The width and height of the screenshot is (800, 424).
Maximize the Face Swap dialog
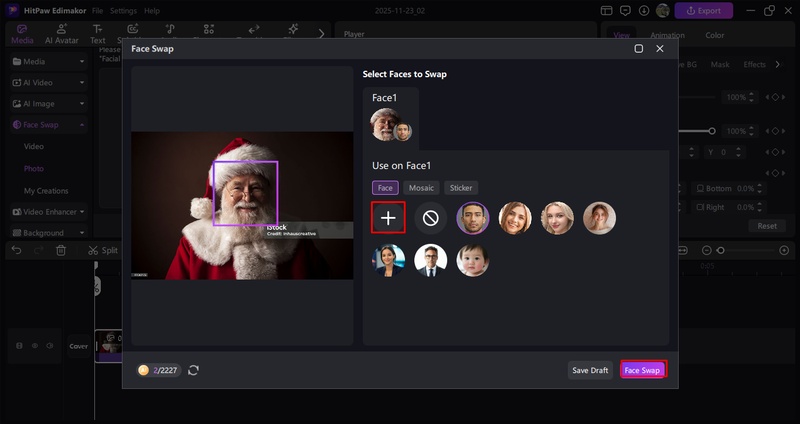(639, 48)
